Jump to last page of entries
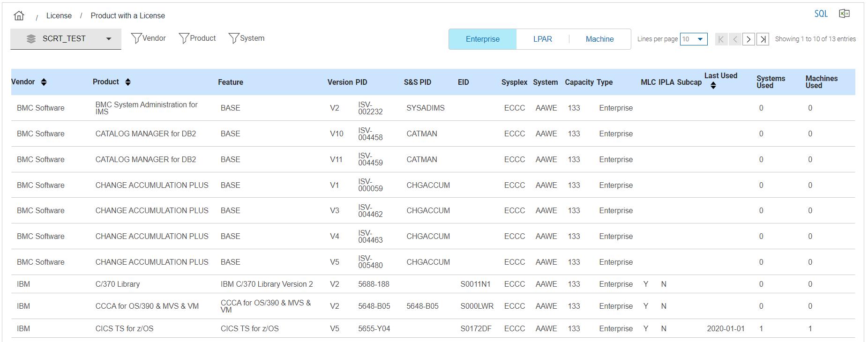The image size is (868, 342). 763,39
